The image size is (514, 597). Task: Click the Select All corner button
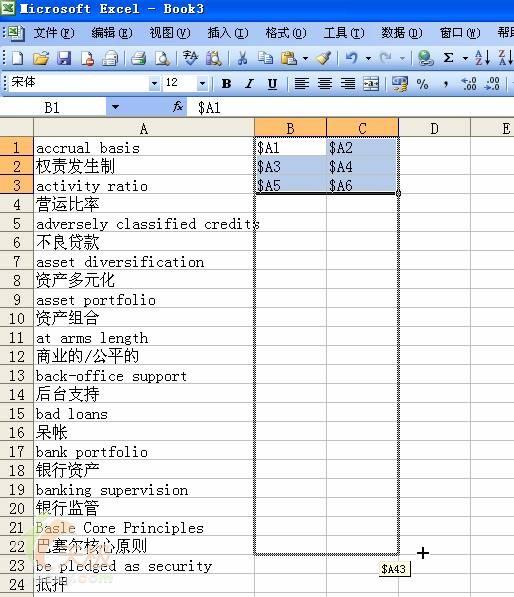[16, 128]
